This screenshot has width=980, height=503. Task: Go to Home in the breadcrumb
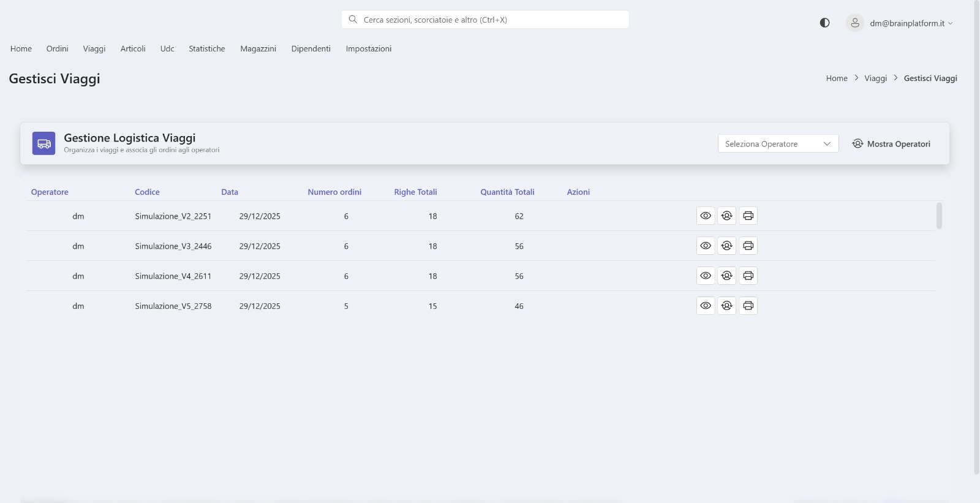click(837, 78)
